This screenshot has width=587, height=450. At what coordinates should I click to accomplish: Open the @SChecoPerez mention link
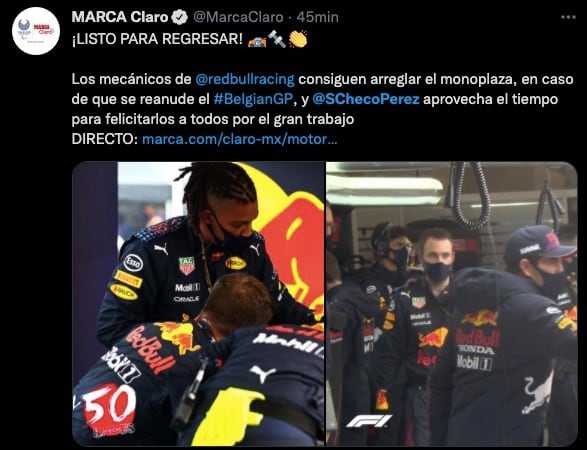tap(365, 99)
